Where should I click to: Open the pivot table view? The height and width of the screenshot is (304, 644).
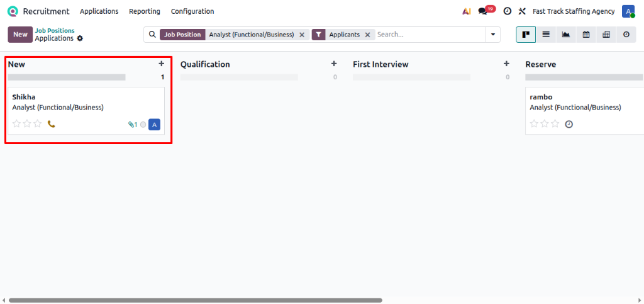(606, 35)
